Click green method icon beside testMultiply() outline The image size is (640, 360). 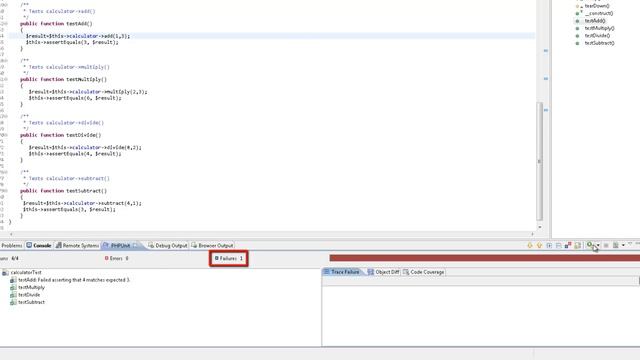point(577,29)
